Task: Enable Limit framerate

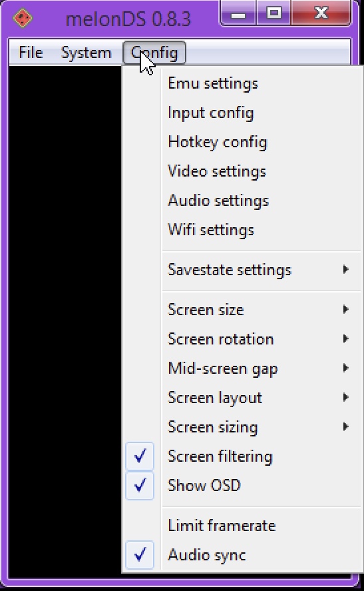Action: click(243, 526)
